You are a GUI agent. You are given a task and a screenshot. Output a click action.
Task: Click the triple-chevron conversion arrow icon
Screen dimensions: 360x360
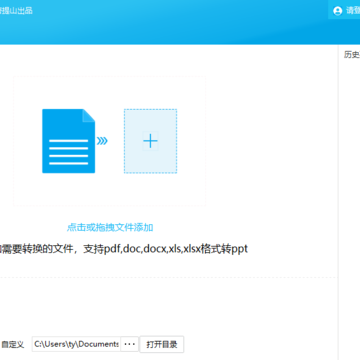click(102, 141)
